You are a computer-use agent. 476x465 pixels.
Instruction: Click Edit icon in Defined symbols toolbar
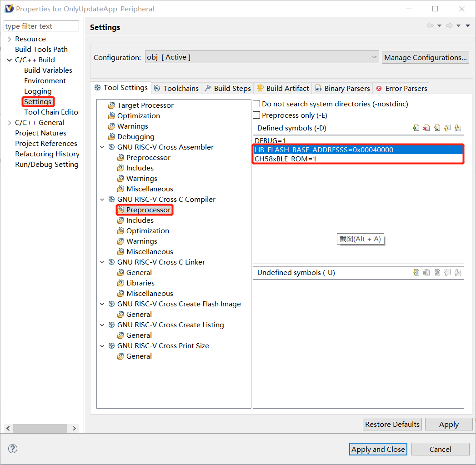tap(437, 128)
